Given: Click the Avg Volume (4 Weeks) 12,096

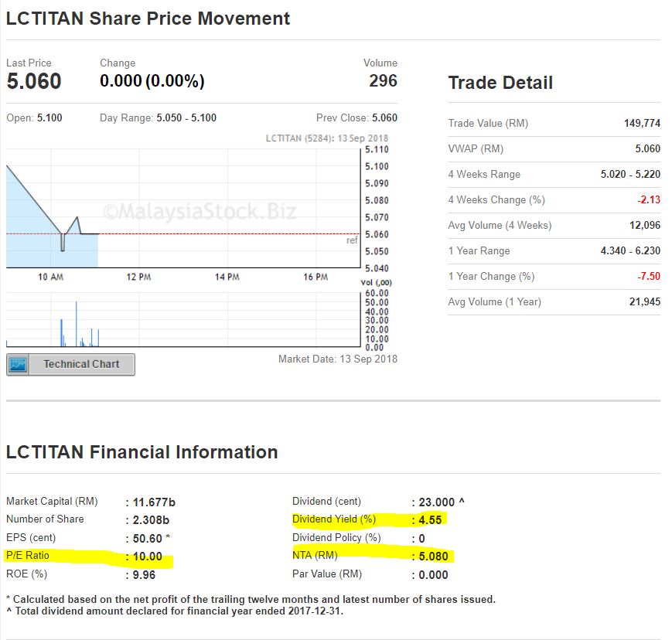Looking at the screenshot, I should tap(645, 225).
